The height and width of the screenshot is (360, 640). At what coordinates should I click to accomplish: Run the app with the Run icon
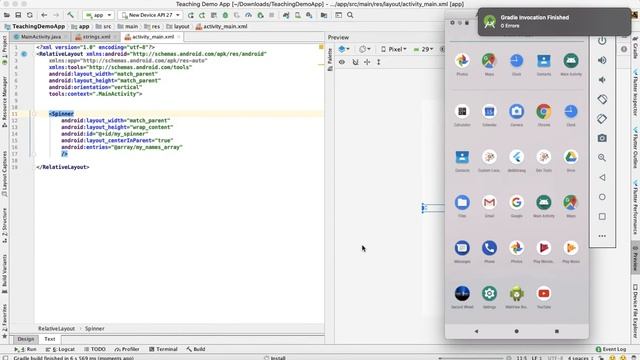[191, 15]
